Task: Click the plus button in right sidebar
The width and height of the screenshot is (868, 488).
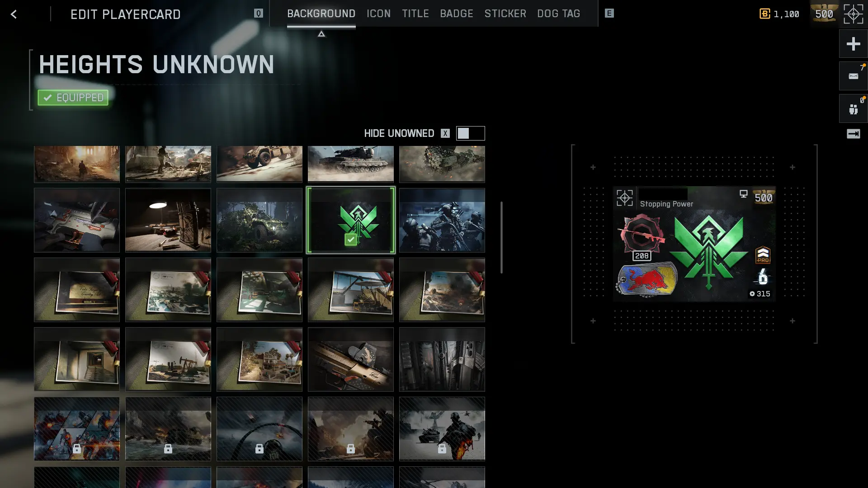Action: click(853, 44)
